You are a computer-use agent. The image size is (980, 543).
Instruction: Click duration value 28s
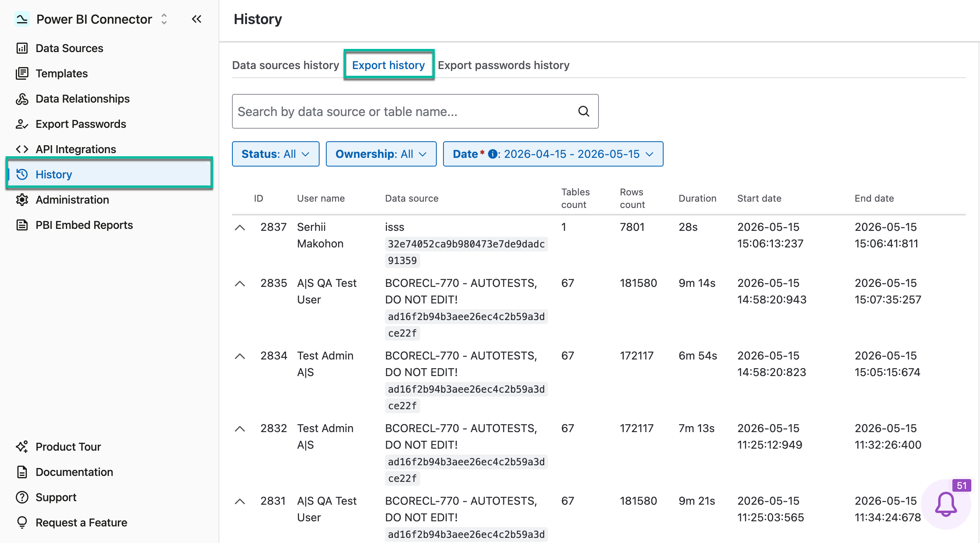click(688, 227)
